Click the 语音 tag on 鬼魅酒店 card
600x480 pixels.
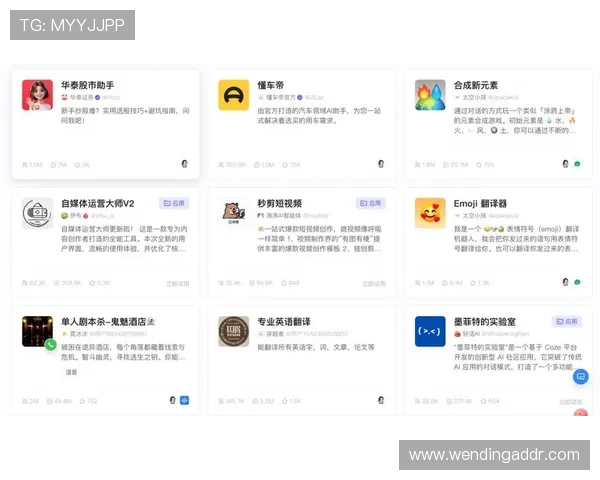pos(71,372)
